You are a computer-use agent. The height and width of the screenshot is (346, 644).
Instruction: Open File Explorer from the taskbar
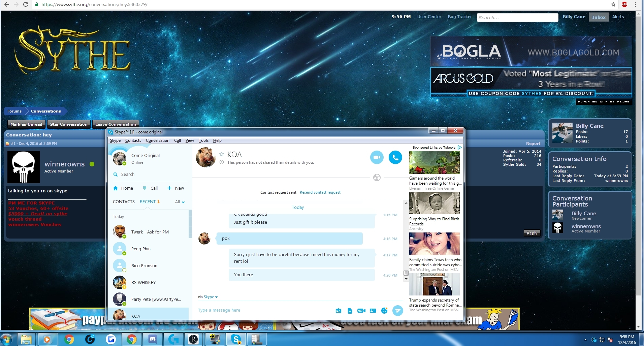(26, 339)
